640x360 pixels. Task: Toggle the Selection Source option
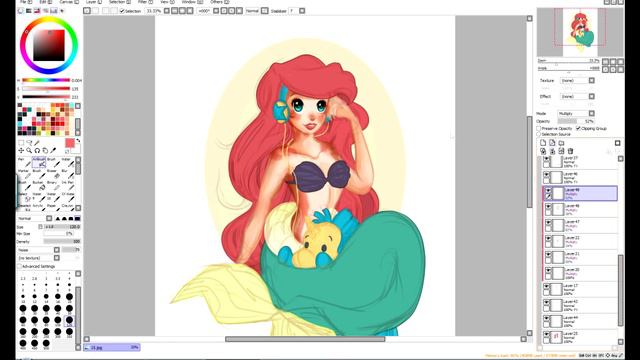click(539, 134)
